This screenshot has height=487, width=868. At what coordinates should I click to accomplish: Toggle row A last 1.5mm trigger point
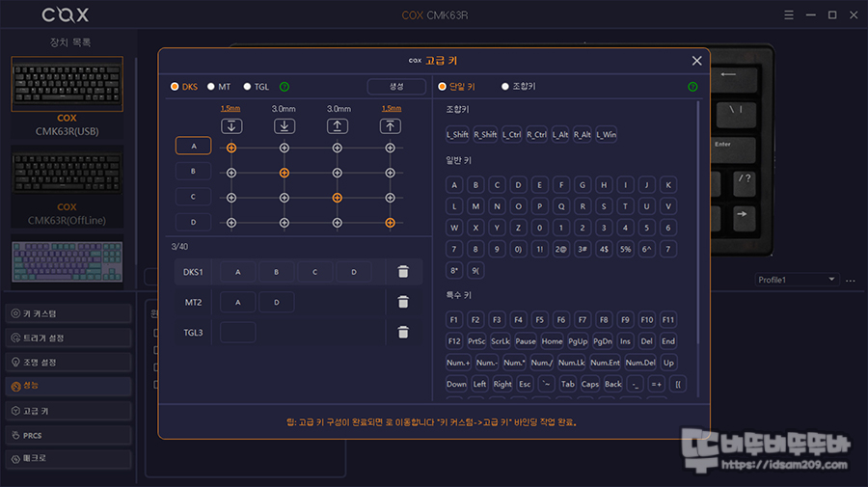[x=391, y=148]
